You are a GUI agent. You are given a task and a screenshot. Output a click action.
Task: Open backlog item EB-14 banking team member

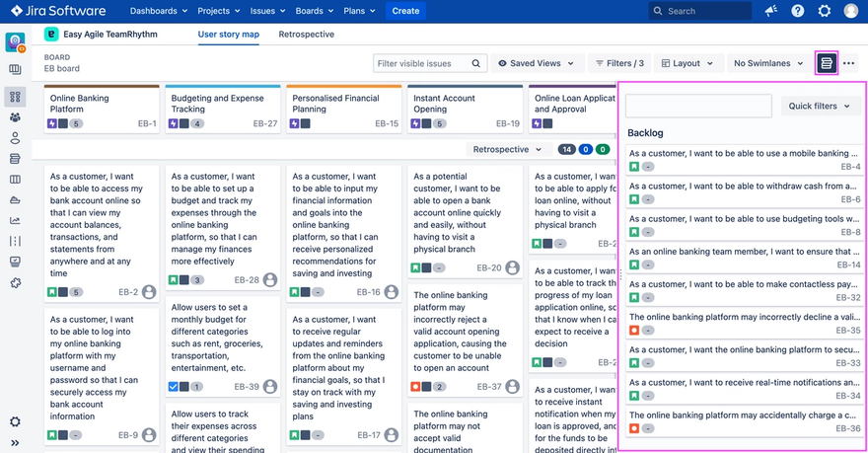tap(745, 258)
